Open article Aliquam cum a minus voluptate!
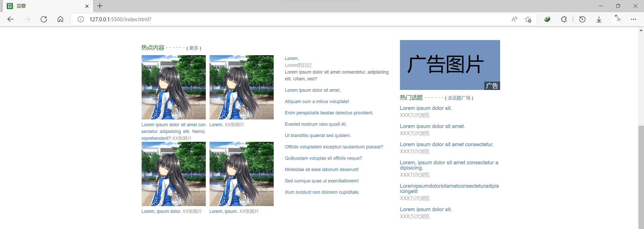Viewport: 644px width, 229px height. tap(317, 101)
